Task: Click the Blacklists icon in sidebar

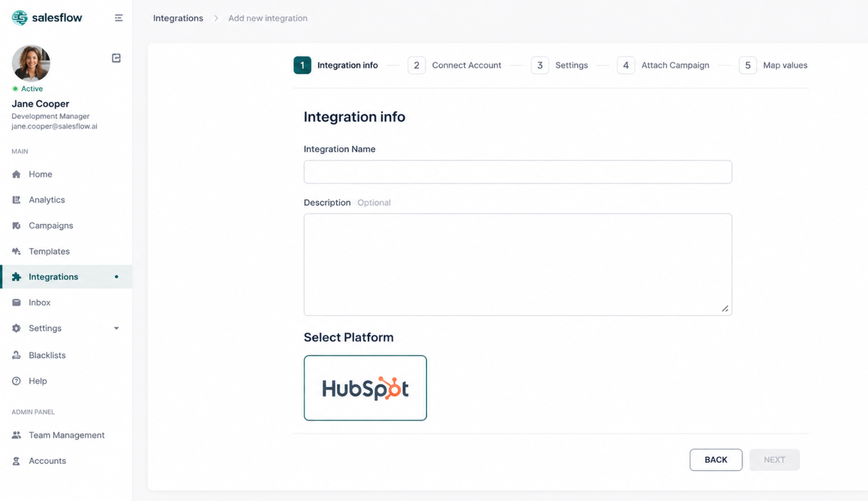Action: click(16, 355)
